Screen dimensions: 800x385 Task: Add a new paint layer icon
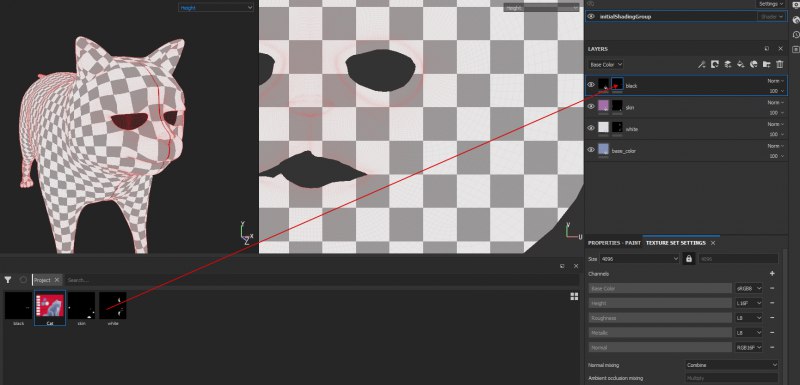pos(728,64)
